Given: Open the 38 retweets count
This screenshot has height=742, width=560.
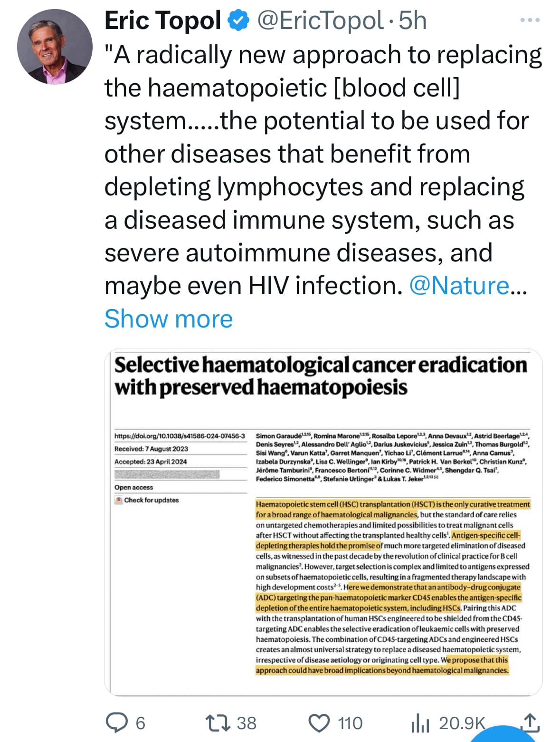Looking at the screenshot, I should click(247, 723).
